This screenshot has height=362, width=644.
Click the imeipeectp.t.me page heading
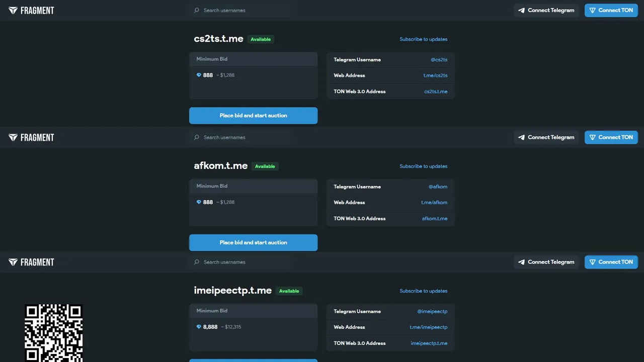tap(233, 291)
